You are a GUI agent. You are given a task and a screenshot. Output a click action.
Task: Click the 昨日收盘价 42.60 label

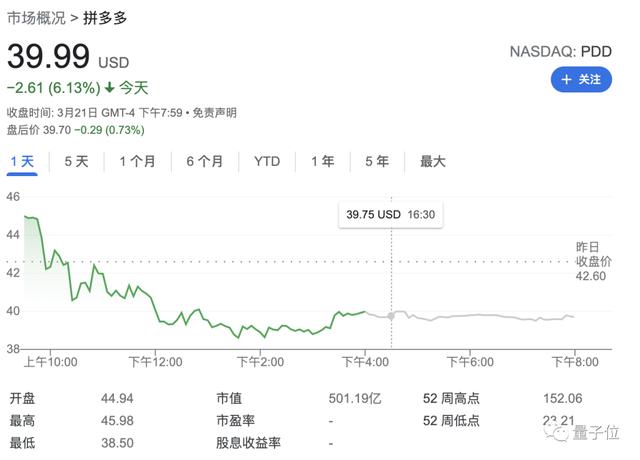tap(588, 262)
